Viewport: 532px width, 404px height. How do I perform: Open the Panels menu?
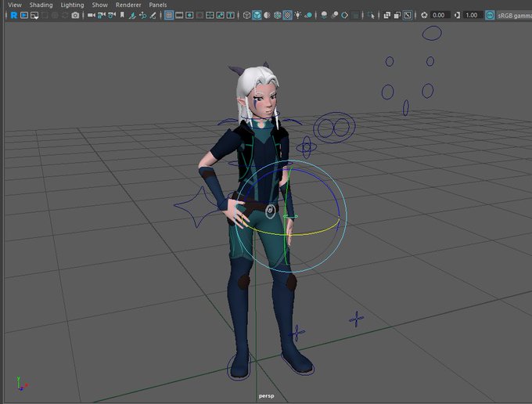point(158,5)
